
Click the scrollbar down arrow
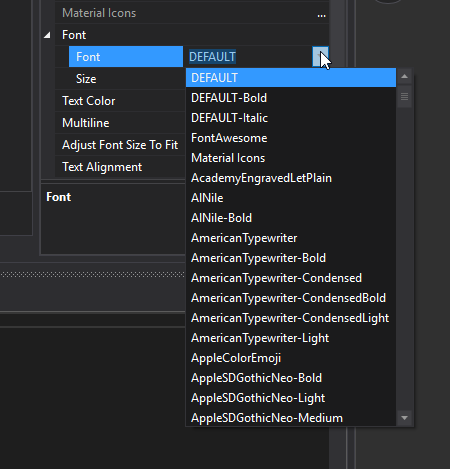click(x=405, y=418)
